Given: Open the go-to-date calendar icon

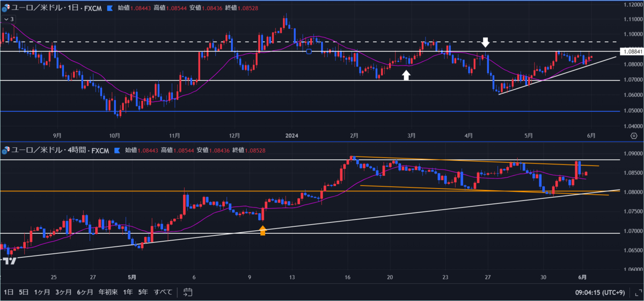Looking at the screenshot, I should [x=188, y=292].
